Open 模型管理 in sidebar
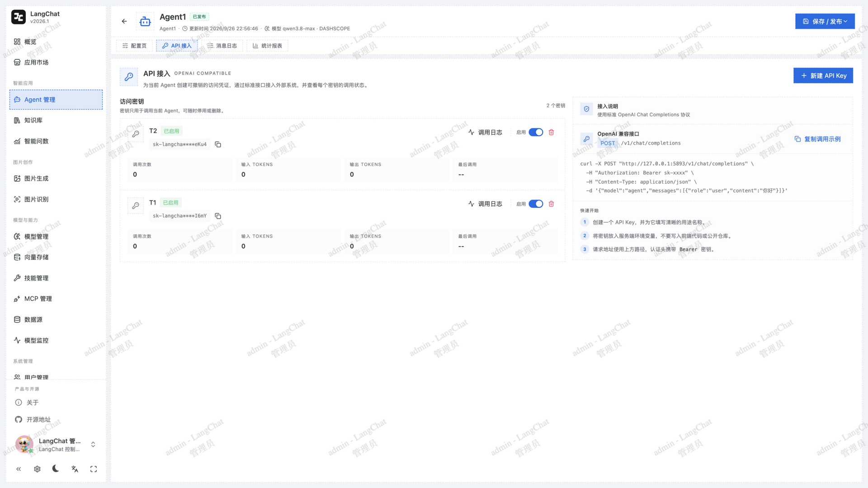 coord(56,236)
